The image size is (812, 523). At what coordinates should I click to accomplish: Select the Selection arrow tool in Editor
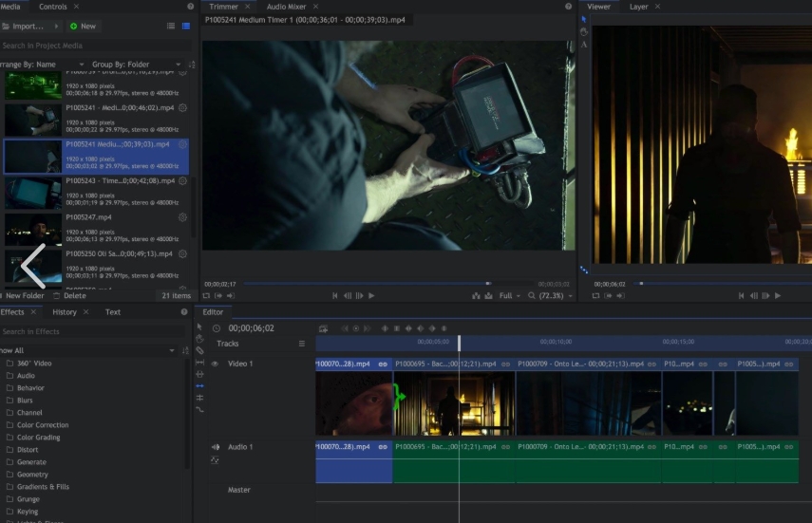pyautogui.click(x=199, y=327)
